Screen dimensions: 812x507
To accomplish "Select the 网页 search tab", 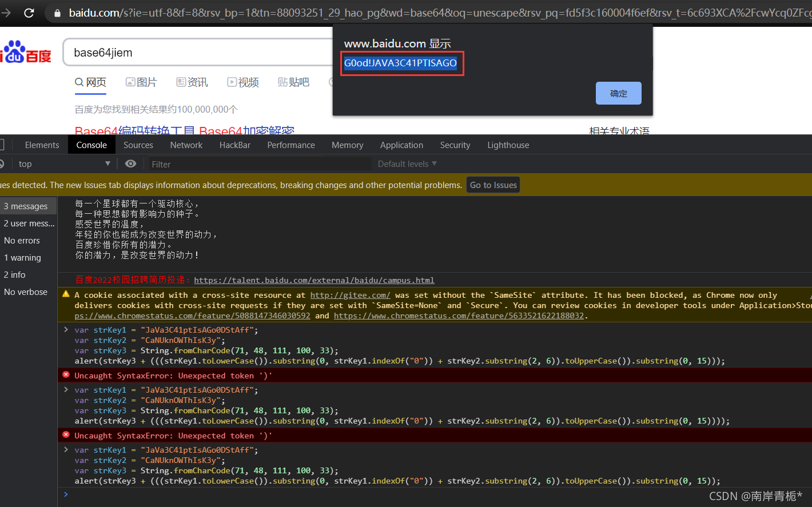I will (x=90, y=82).
